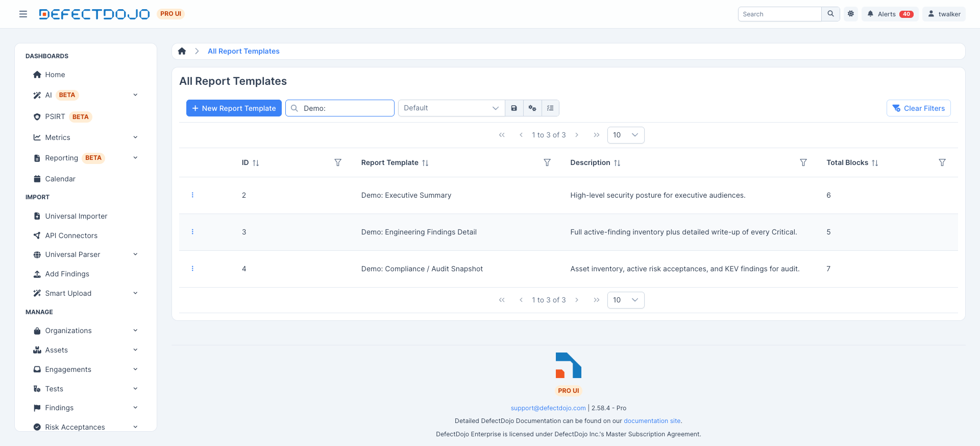Go to next page, top paginator
The width and height of the screenshot is (980, 446).
pos(577,135)
